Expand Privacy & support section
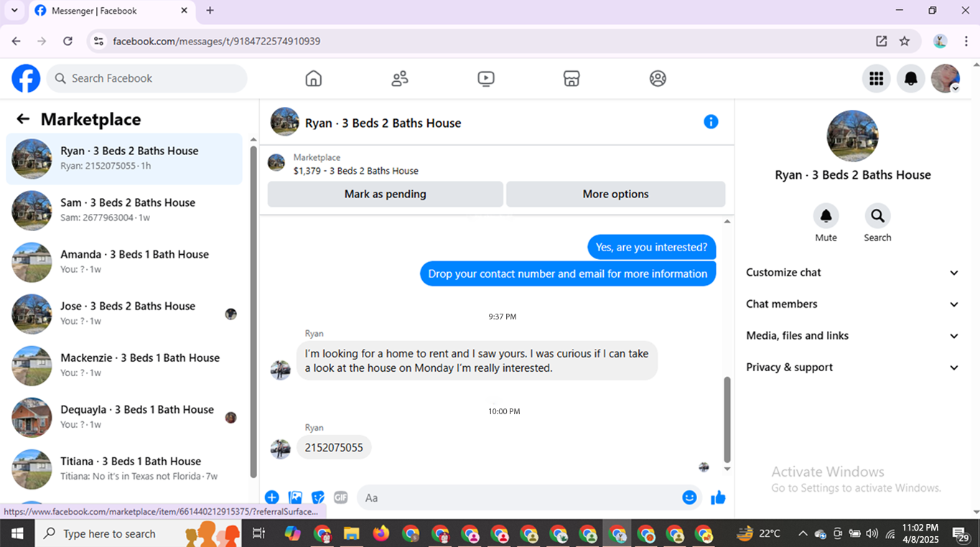980x547 pixels. point(853,368)
